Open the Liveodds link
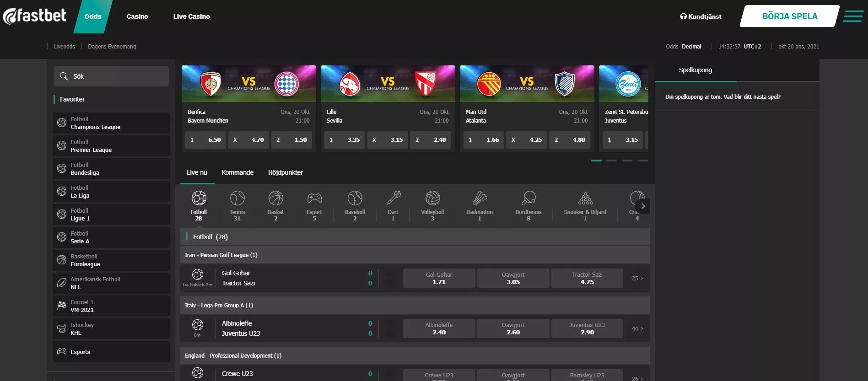Image resolution: width=868 pixels, height=381 pixels. pos(64,47)
